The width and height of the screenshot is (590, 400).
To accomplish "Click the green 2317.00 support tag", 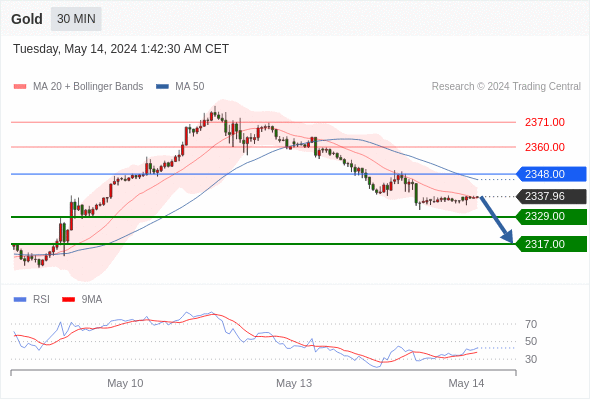I will pyautogui.click(x=551, y=244).
